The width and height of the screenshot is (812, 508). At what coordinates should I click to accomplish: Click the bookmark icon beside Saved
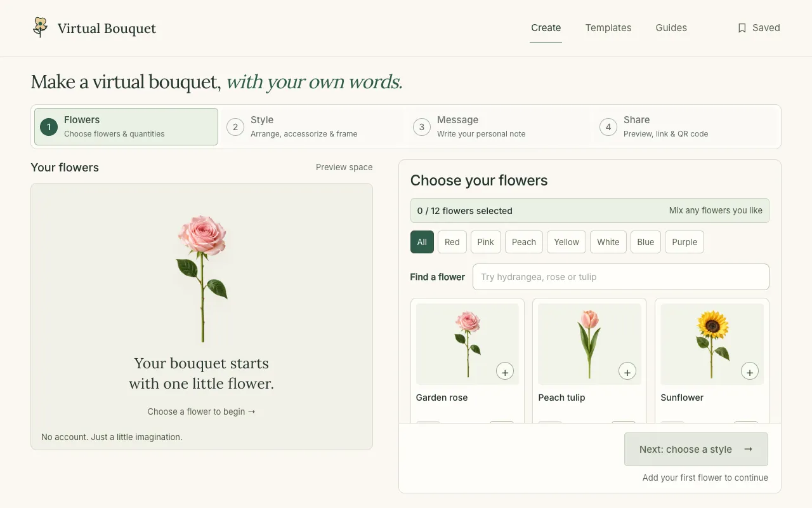click(x=742, y=28)
